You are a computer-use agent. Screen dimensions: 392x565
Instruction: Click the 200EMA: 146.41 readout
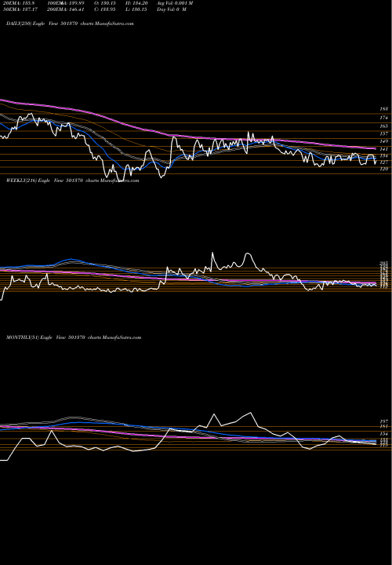[65, 9]
